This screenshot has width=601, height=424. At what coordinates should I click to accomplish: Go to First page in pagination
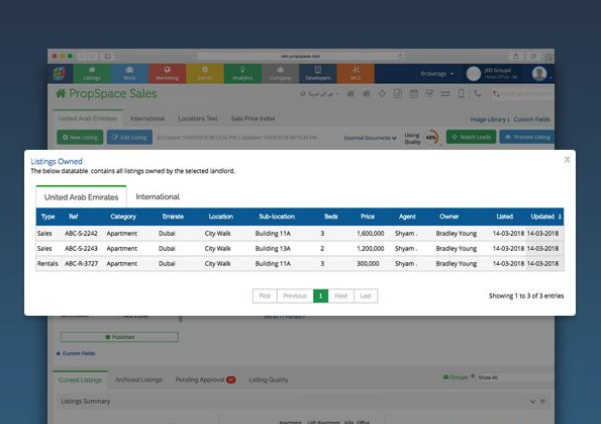point(265,296)
